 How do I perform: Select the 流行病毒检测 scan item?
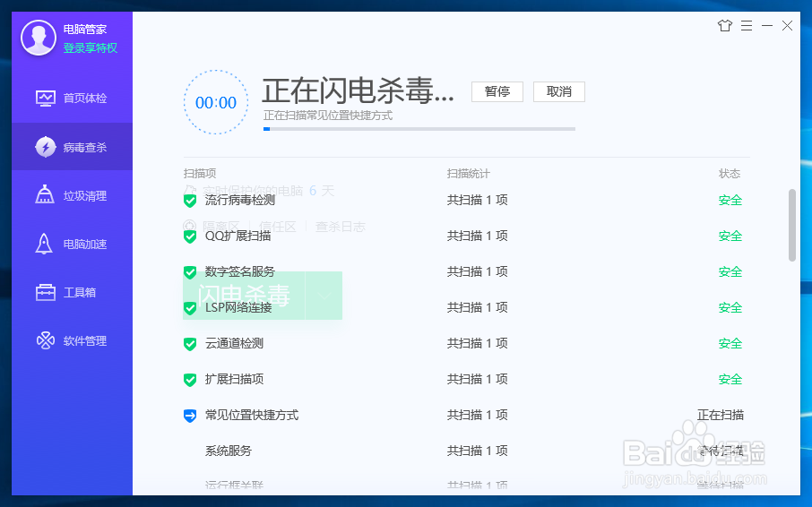(x=240, y=201)
